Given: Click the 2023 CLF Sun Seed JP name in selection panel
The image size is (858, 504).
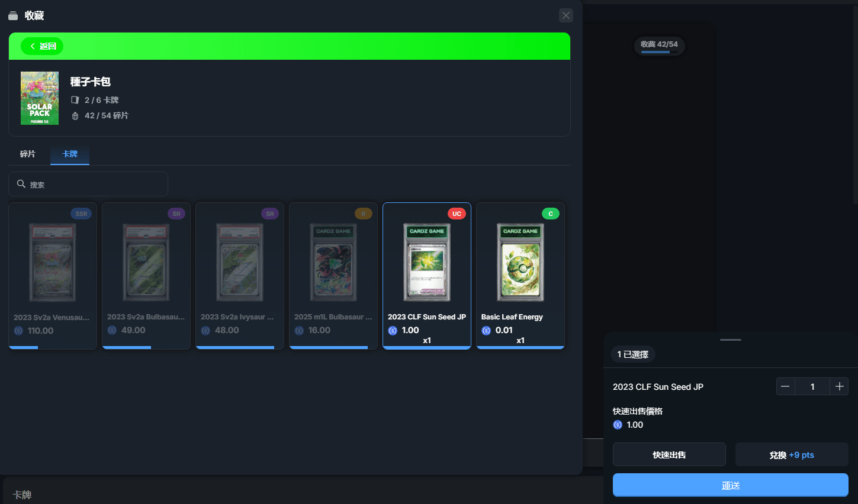Looking at the screenshot, I should 658,387.
